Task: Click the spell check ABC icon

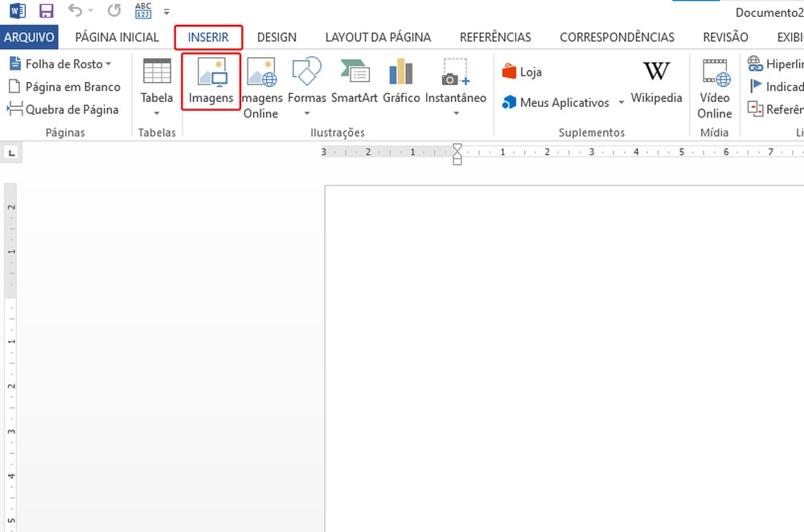Action: (x=143, y=11)
